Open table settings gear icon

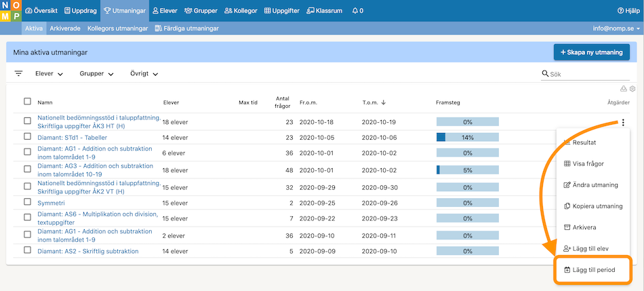[x=632, y=88]
